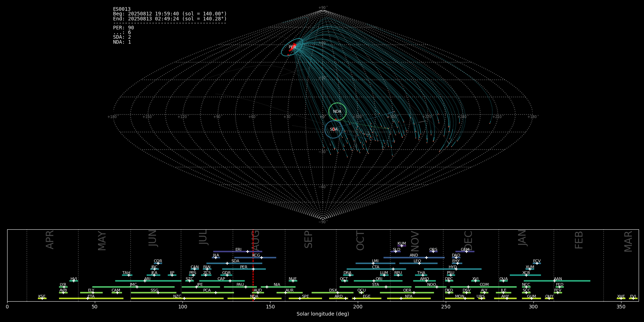Click the 'NDA: 1' count in header
Screen dimensions: 644x322
(x=122, y=42)
